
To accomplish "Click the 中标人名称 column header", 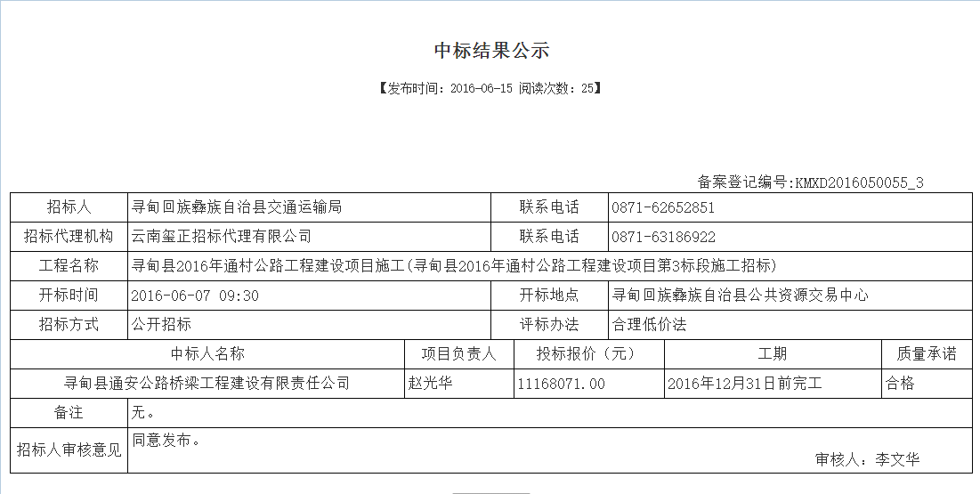I will click(x=207, y=354).
